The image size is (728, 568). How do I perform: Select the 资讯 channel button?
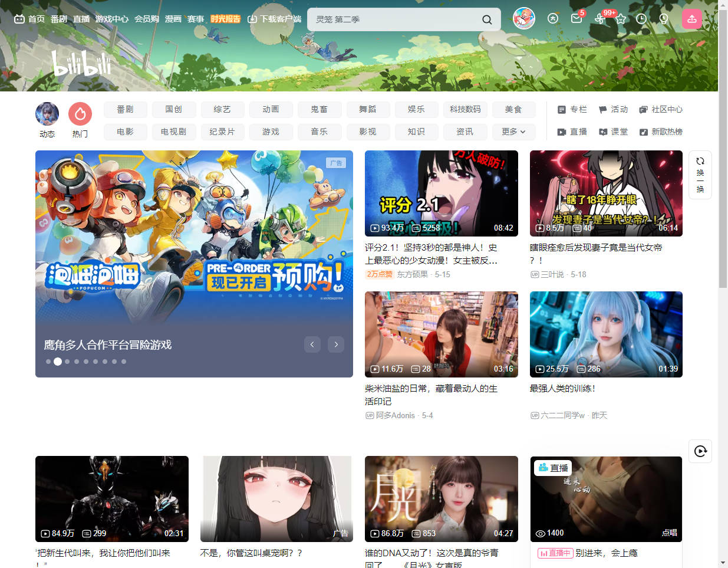(x=465, y=132)
